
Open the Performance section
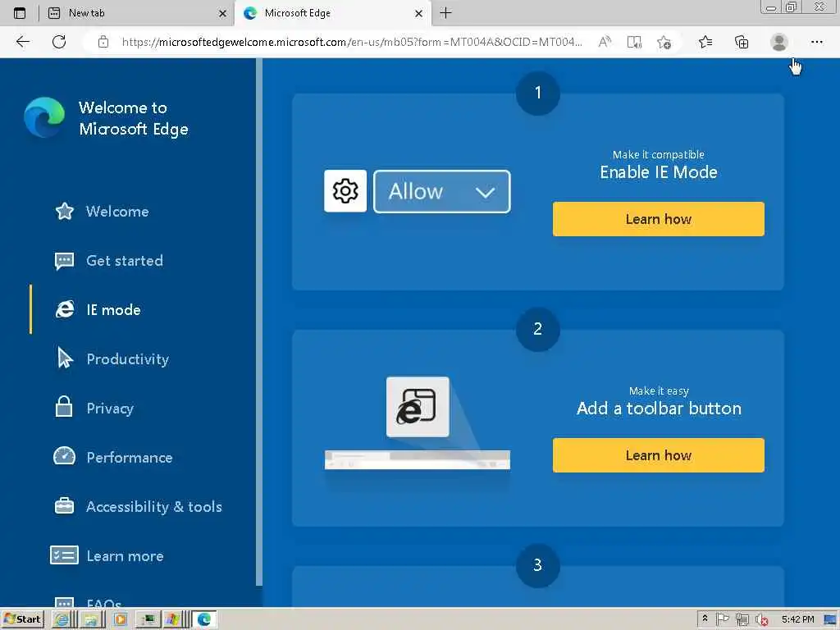(x=113, y=458)
